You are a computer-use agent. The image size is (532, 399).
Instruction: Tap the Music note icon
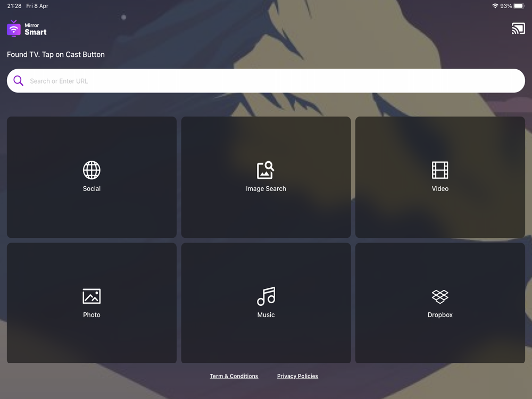266,296
